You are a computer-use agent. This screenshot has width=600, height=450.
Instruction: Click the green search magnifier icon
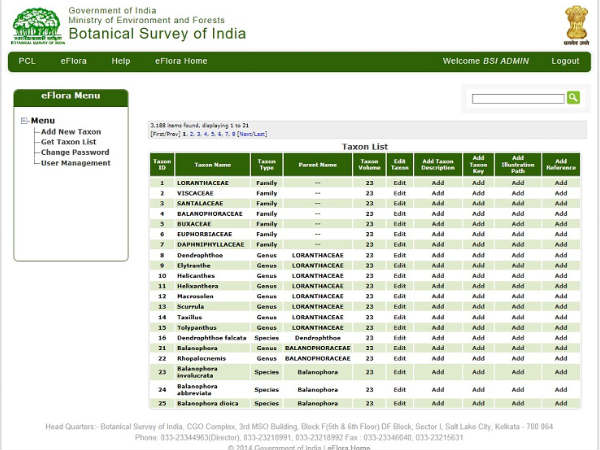[x=573, y=98]
